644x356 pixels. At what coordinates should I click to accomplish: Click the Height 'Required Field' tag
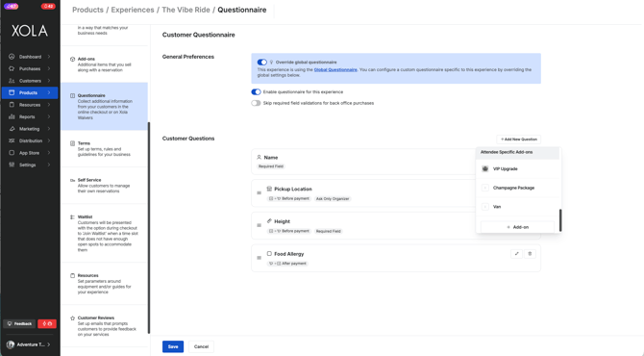328,232
